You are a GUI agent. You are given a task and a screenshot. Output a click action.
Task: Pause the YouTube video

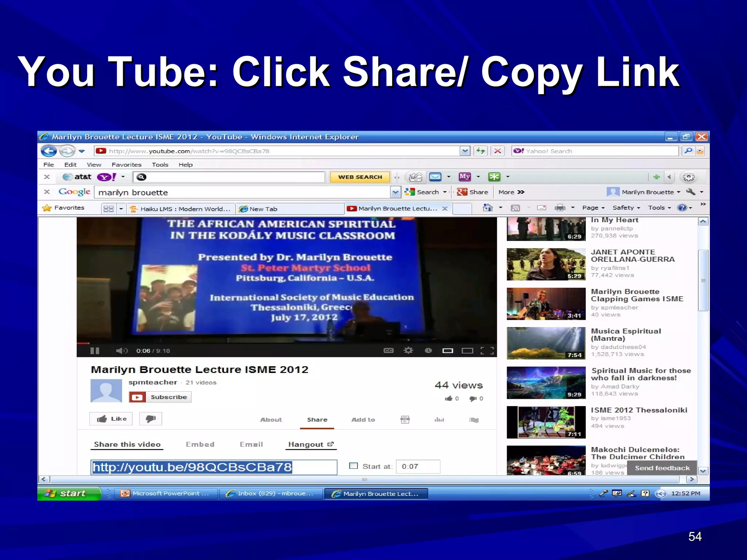[x=95, y=351]
